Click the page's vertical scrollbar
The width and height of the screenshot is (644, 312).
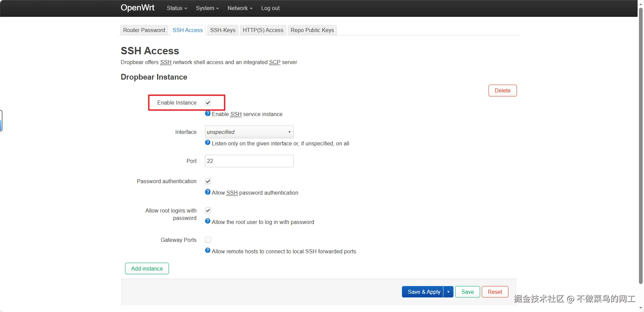(x=641, y=145)
